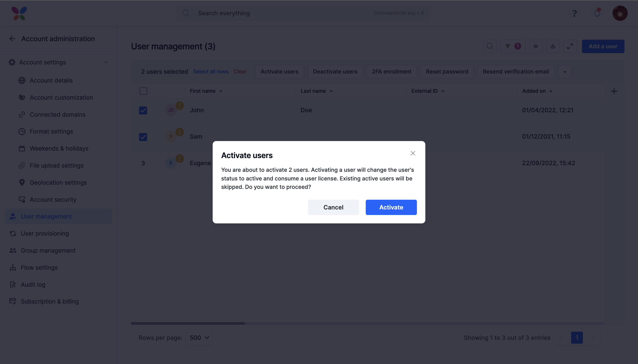Click Add a user button
The width and height of the screenshot is (638, 364).
tap(603, 46)
